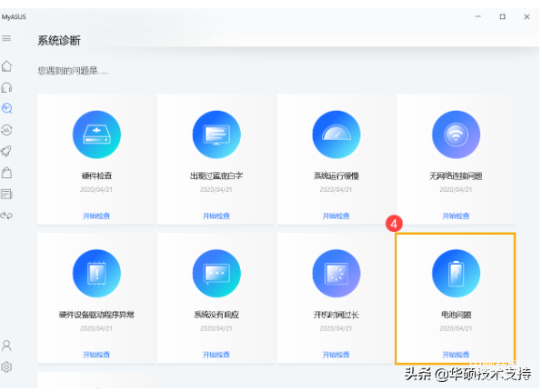Screen dimensions: 542x392
Task: Start check under 电池问题
Action: [x=456, y=355]
